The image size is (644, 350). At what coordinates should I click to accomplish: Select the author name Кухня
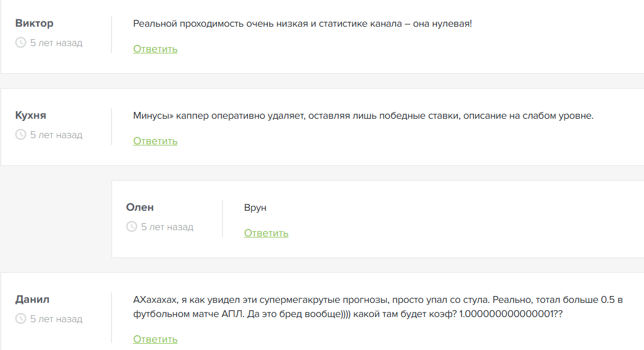(x=31, y=115)
